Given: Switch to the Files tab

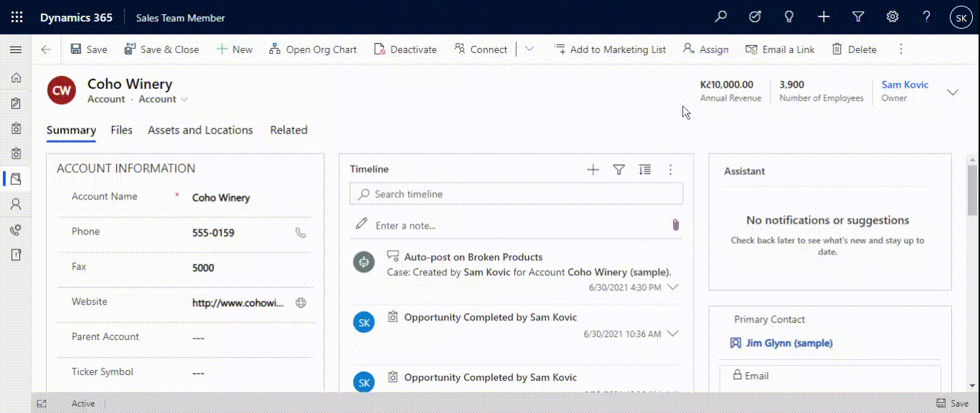Looking at the screenshot, I should coord(121,130).
